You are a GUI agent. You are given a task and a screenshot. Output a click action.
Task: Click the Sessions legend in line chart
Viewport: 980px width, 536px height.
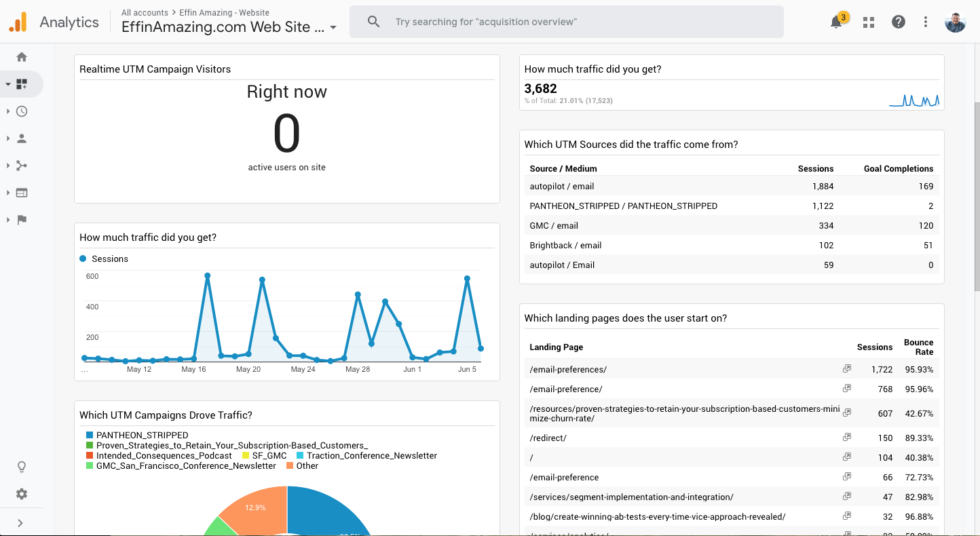coord(104,259)
